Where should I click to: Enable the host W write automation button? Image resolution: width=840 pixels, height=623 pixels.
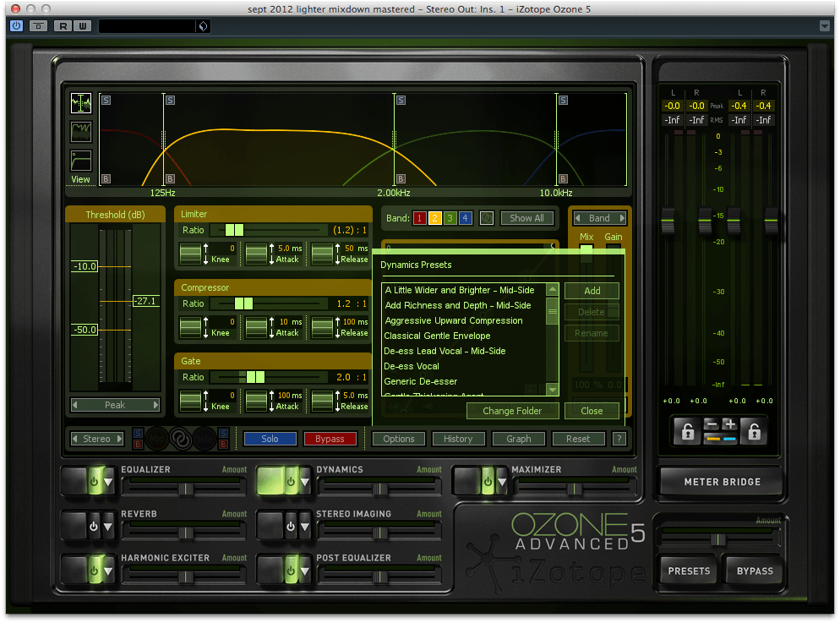coord(83,25)
